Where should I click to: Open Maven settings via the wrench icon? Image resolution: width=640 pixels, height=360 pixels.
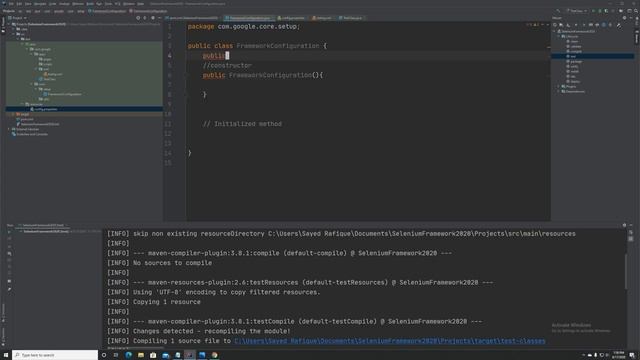click(x=619, y=25)
